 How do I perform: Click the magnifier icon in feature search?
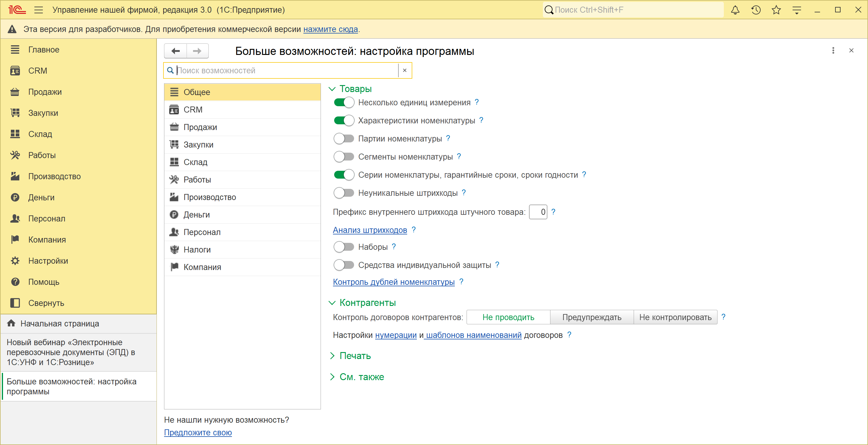(170, 70)
